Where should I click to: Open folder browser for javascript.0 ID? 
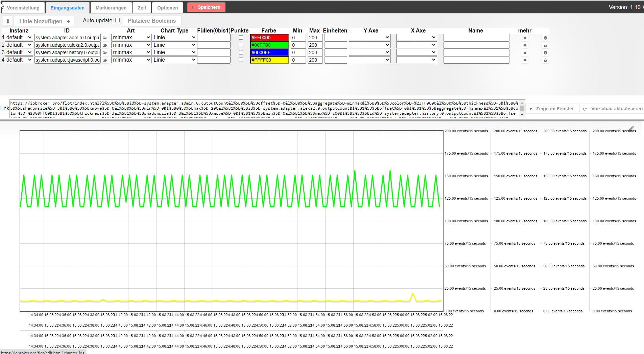point(105,60)
